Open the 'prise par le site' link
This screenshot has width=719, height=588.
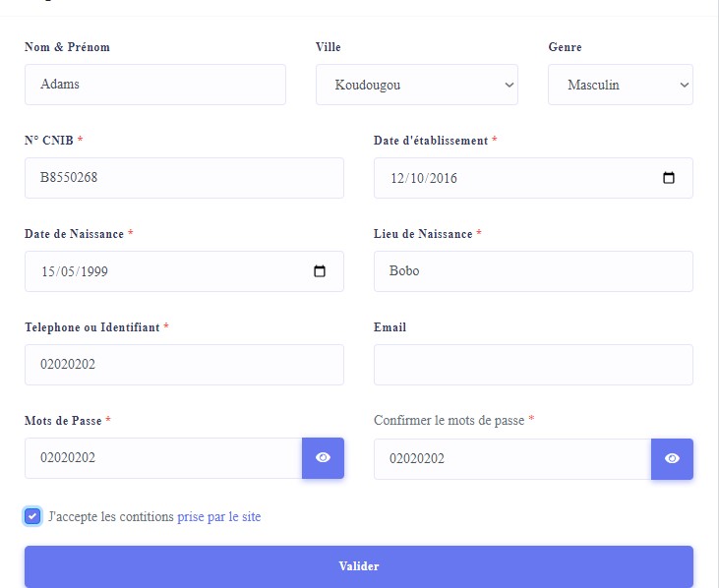pyautogui.click(x=219, y=516)
